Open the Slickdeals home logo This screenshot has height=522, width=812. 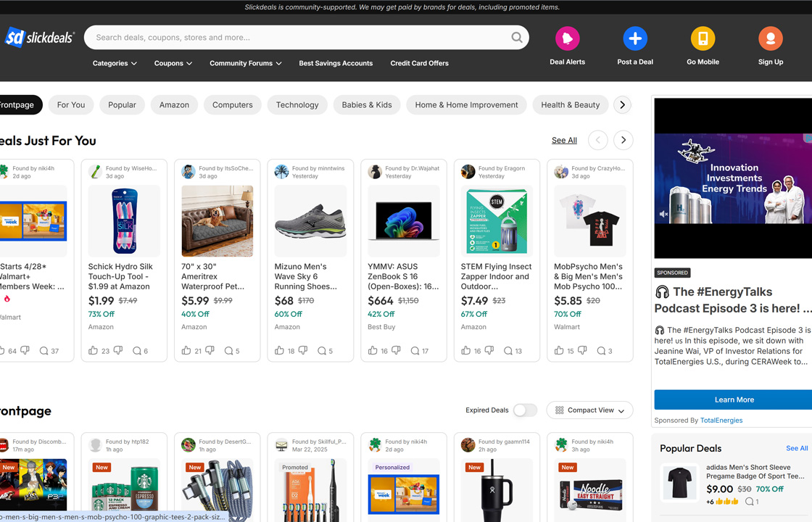[x=39, y=37]
